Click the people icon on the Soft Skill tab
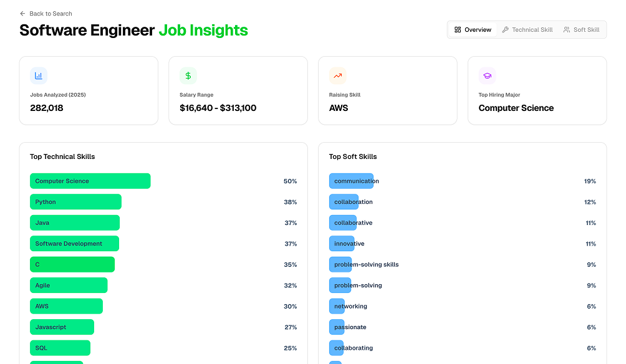This screenshot has height=364, width=626. click(x=566, y=29)
